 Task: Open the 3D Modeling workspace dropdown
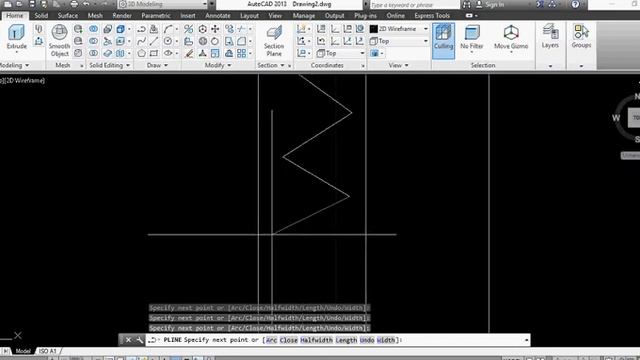click(x=163, y=4)
